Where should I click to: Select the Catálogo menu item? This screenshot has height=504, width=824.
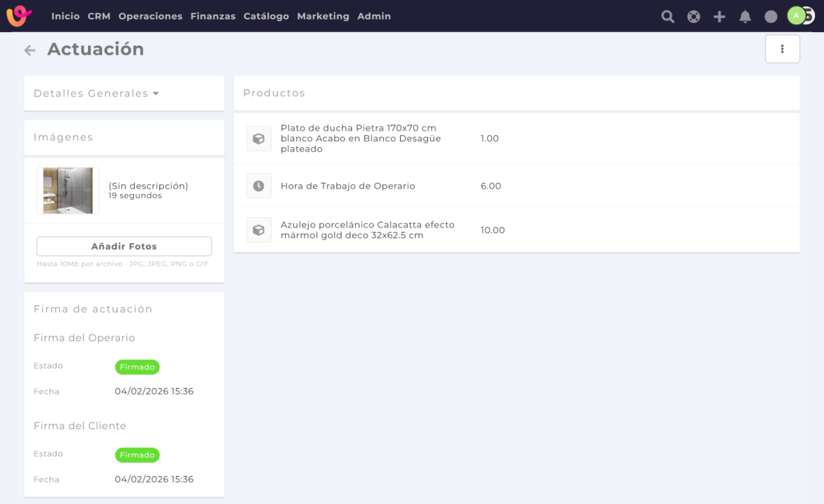[x=266, y=16]
